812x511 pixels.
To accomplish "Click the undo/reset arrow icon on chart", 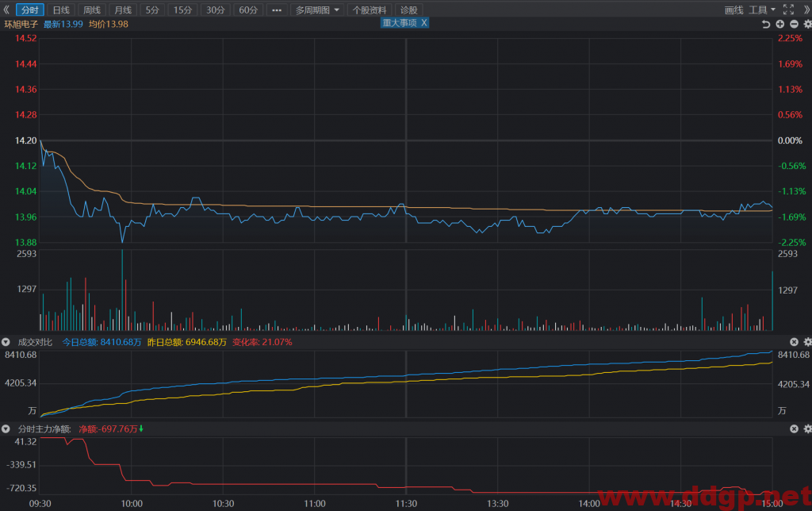I will [766, 24].
